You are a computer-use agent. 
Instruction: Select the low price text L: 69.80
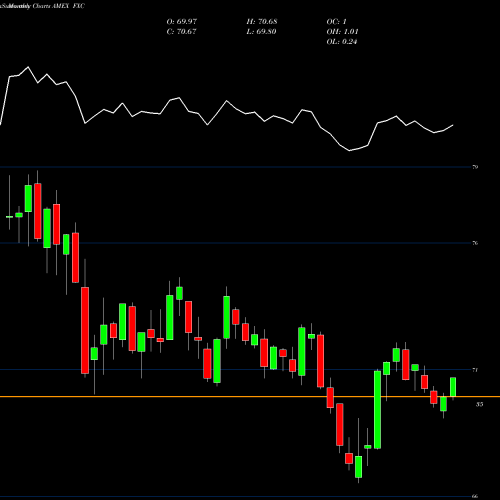(261, 32)
